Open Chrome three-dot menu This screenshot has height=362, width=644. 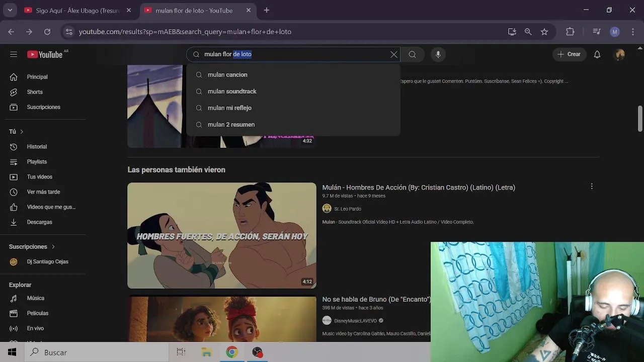(x=633, y=32)
